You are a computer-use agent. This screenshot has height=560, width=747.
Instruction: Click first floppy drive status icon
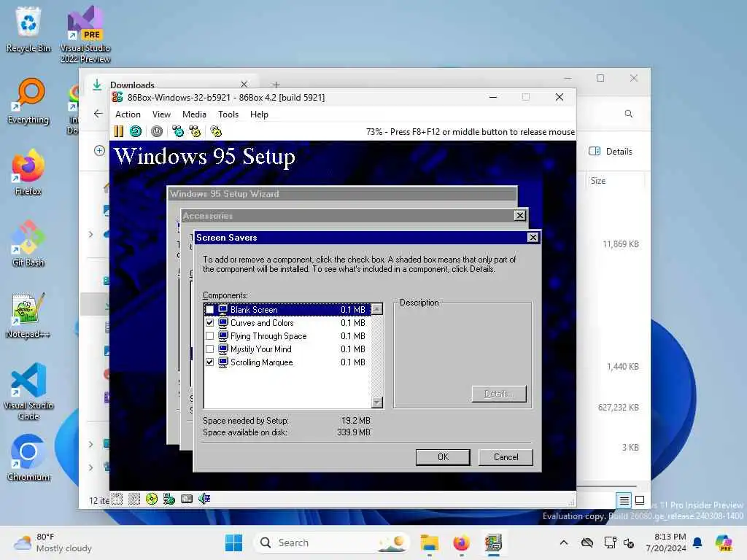click(117, 499)
